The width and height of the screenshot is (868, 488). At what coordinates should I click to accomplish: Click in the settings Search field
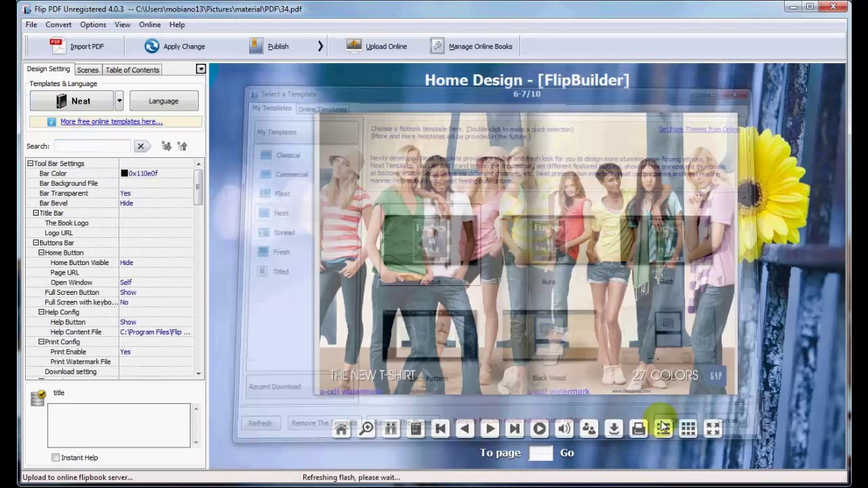point(92,146)
